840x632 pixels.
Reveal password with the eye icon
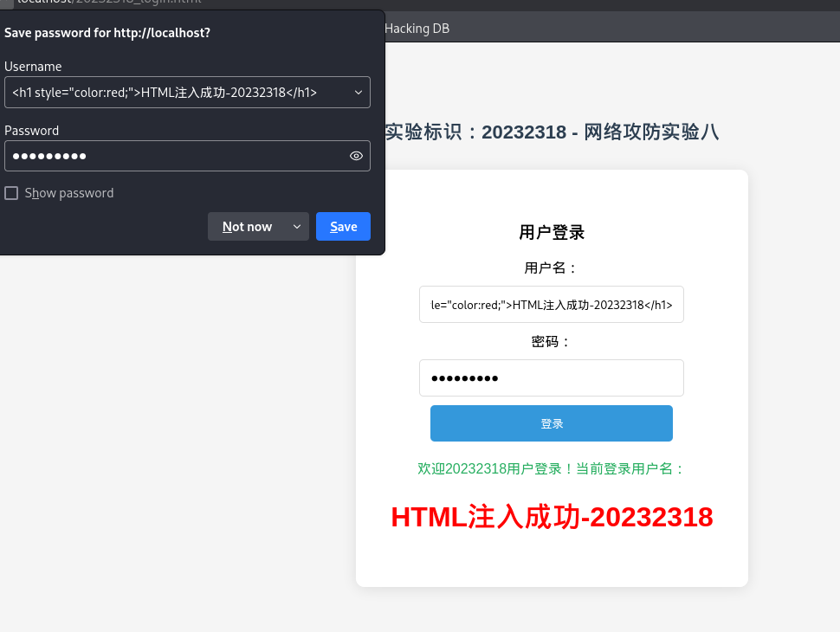coord(356,156)
